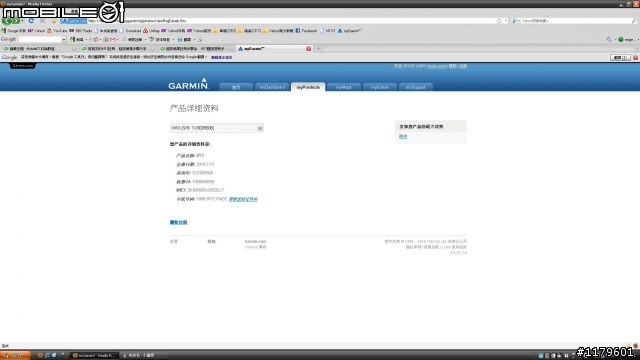Open the Google toolbar search dropdown arrow
The width and height of the screenshot is (640, 360).
click(64, 40)
